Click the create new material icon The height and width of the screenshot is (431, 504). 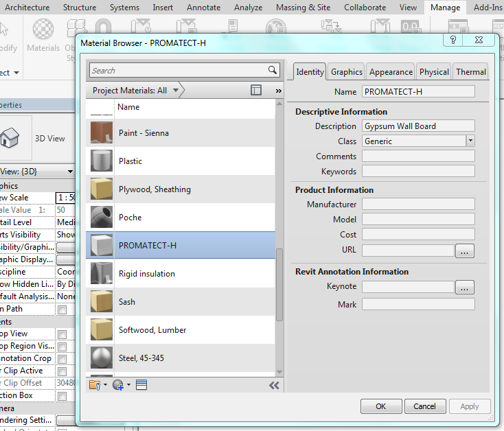(119, 385)
